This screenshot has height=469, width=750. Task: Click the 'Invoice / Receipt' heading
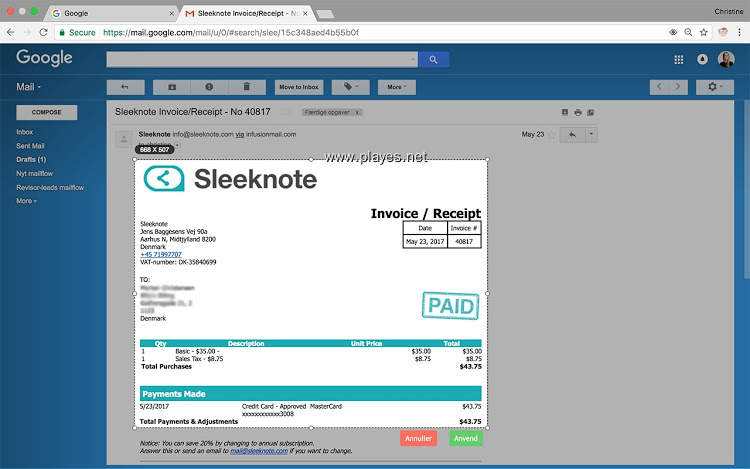pyautogui.click(x=426, y=213)
